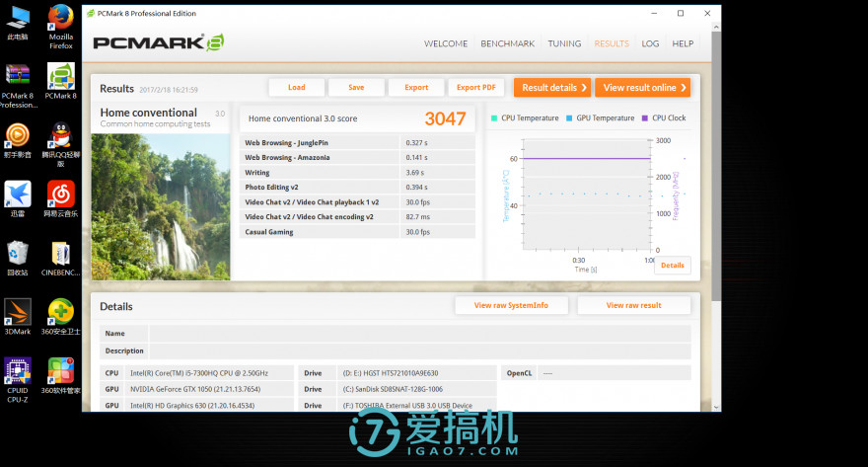Toggle CPU Clock legend swatch
The width and height of the screenshot is (868, 467).
(644, 118)
